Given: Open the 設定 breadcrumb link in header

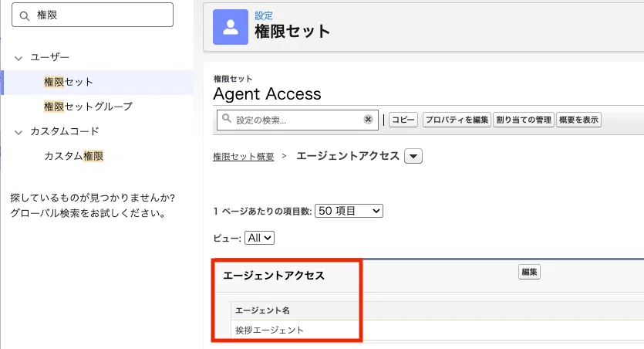Looking at the screenshot, I should [x=264, y=15].
